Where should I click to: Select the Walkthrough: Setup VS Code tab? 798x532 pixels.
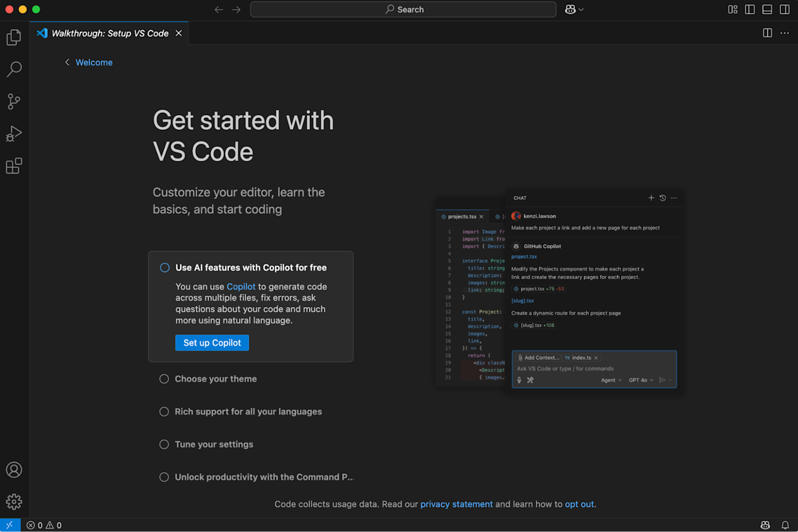pyautogui.click(x=109, y=34)
